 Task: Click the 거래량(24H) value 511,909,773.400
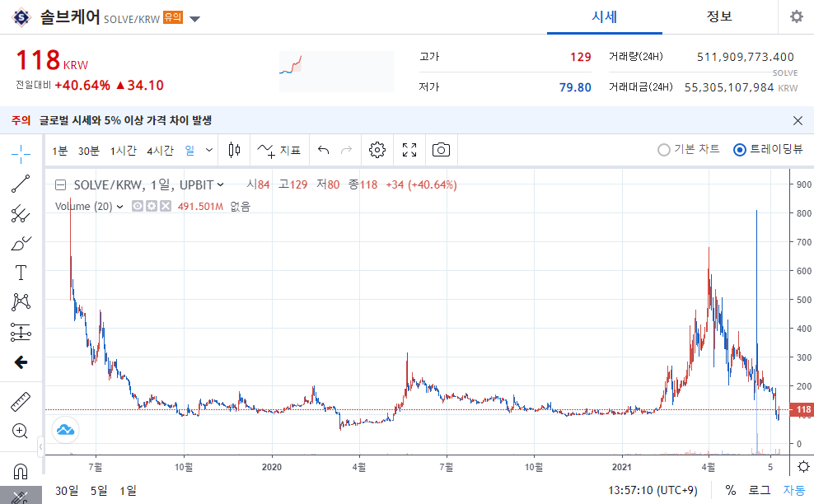(746, 57)
